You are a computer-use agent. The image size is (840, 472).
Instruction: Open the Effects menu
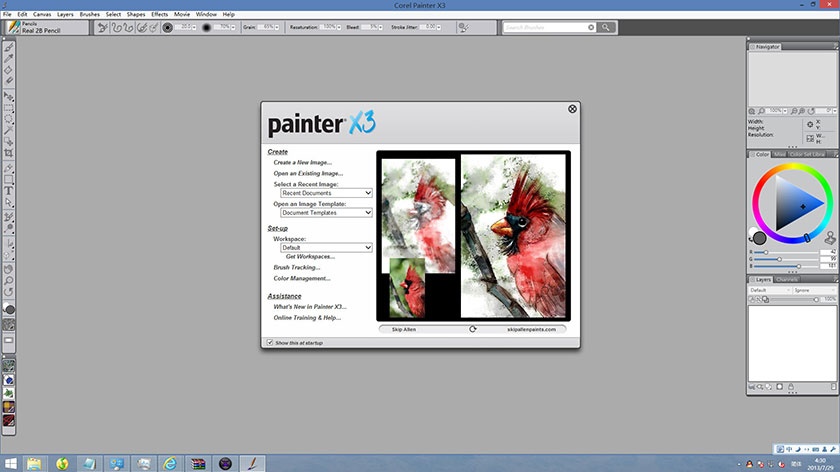point(159,14)
